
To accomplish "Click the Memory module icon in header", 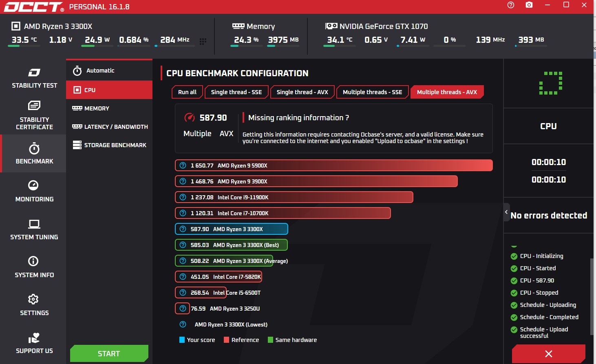I will click(238, 26).
